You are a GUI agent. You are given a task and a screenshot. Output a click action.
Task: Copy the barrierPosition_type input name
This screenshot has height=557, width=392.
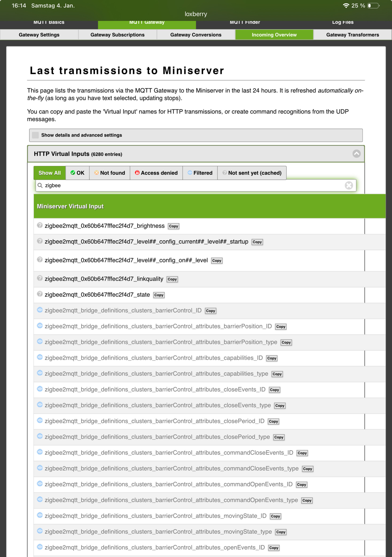[286, 342]
